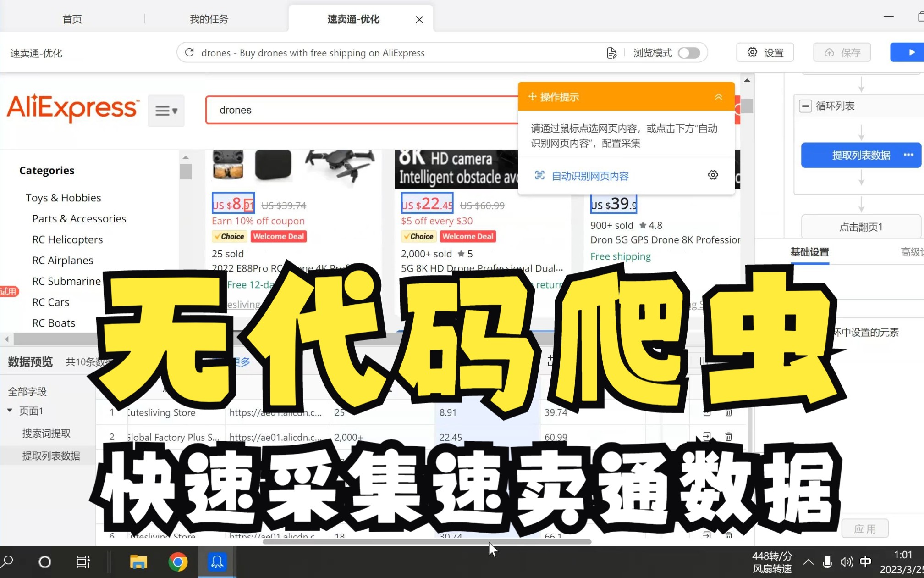Open the 基础设置 tab
The height and width of the screenshot is (578, 924).
810,252
